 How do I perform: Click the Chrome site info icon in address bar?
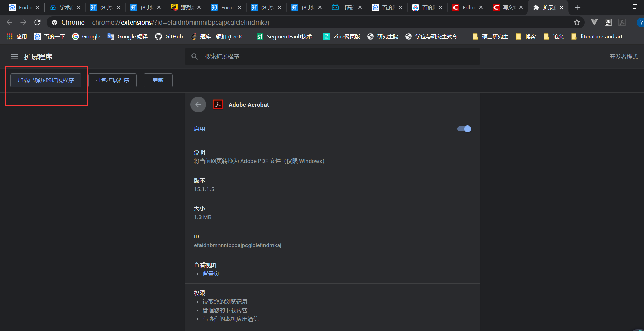54,22
